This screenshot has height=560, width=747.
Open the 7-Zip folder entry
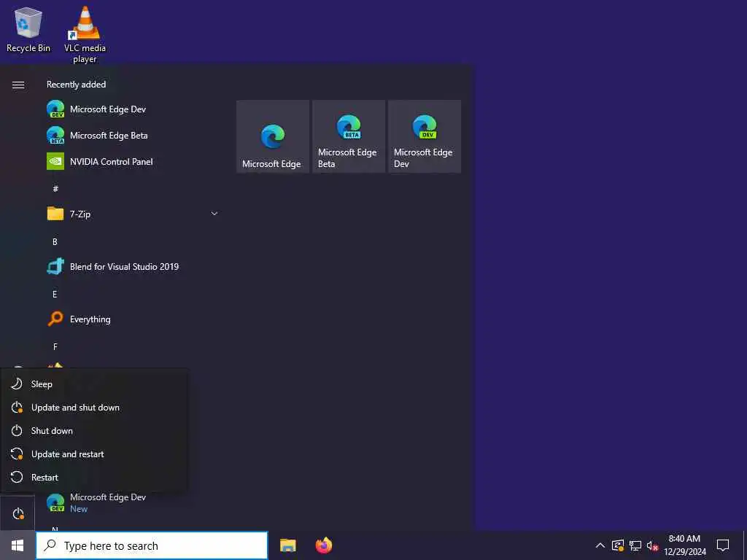pos(133,214)
